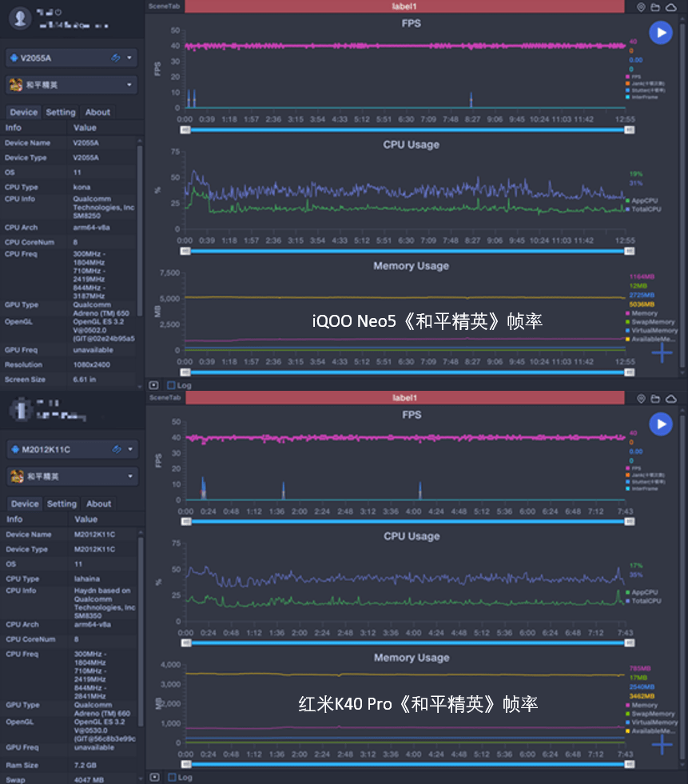Open the M2012K11C device dropdown
Screen dimensions: 688x784
73,449
